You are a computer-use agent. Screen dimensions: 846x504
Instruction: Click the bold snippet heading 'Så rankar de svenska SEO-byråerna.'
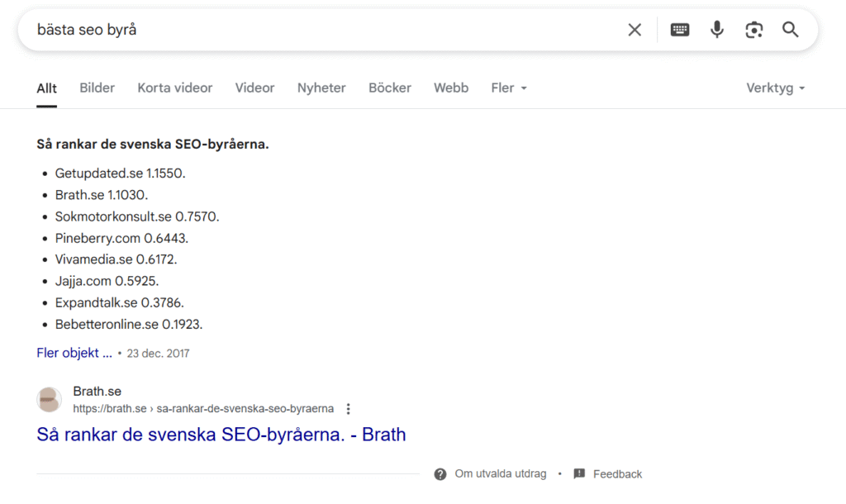153,144
